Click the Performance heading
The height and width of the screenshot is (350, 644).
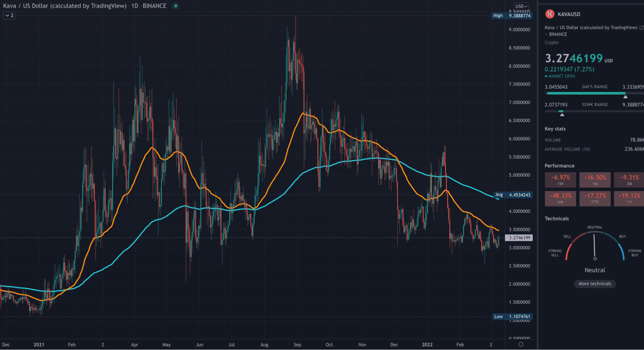point(560,166)
